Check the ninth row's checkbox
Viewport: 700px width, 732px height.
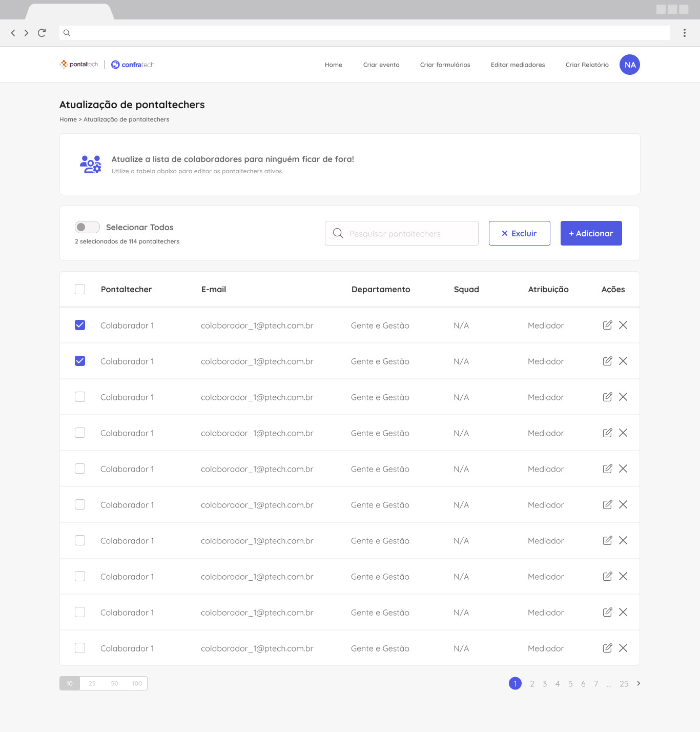pyautogui.click(x=80, y=612)
